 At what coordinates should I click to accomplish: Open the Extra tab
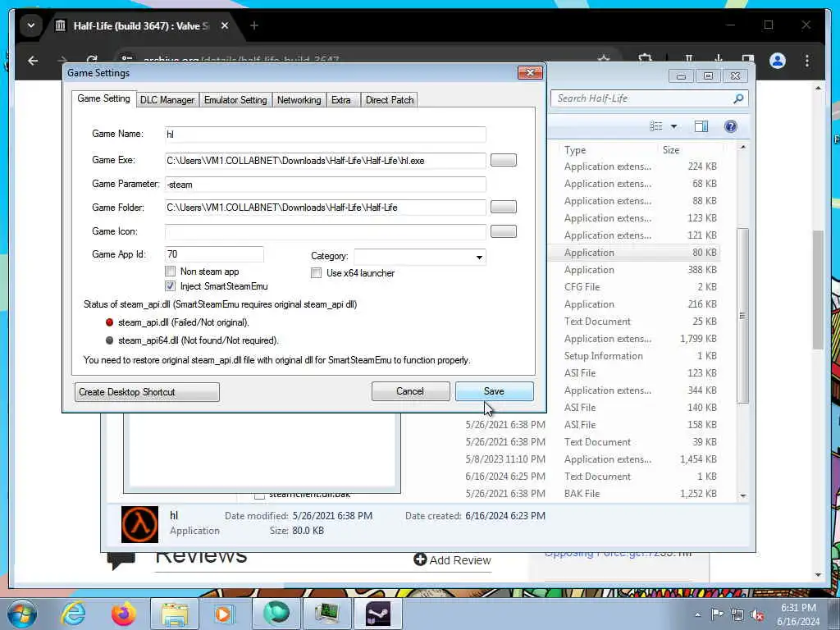click(341, 100)
